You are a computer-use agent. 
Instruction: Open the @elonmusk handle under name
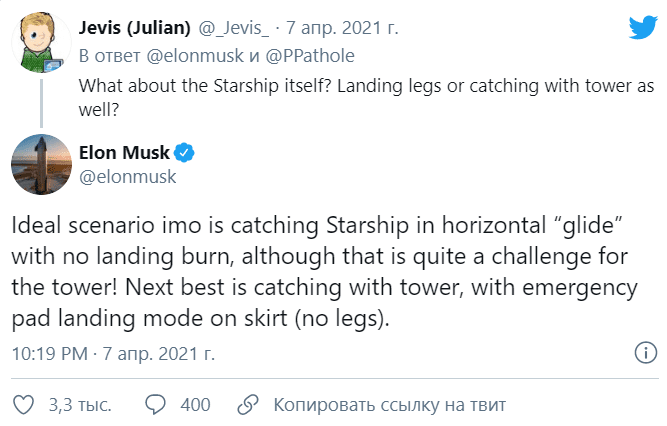(127, 177)
